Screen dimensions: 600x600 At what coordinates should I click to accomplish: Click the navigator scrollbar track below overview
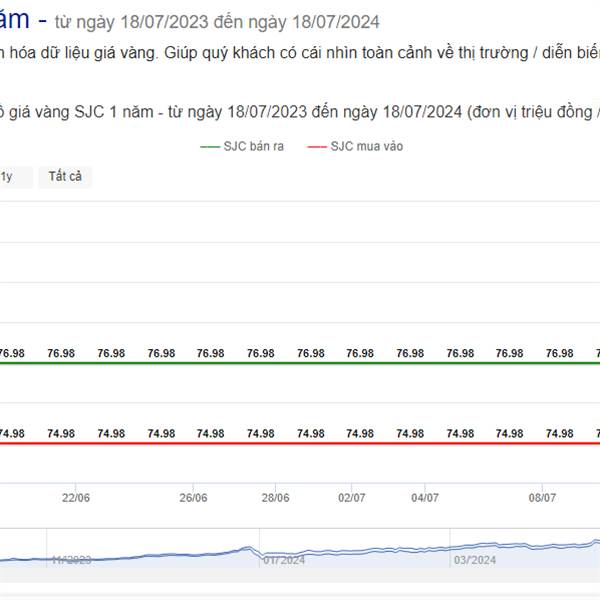(x=300, y=575)
